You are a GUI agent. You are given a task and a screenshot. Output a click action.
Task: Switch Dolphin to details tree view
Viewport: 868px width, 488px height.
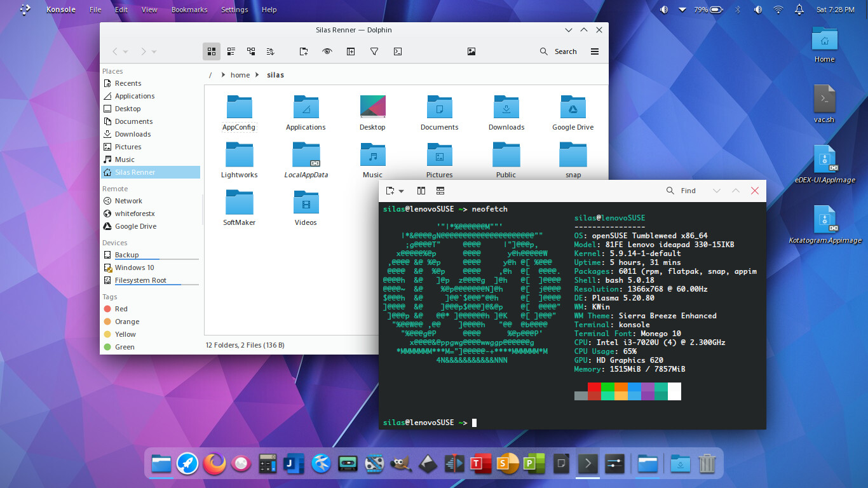click(x=251, y=51)
